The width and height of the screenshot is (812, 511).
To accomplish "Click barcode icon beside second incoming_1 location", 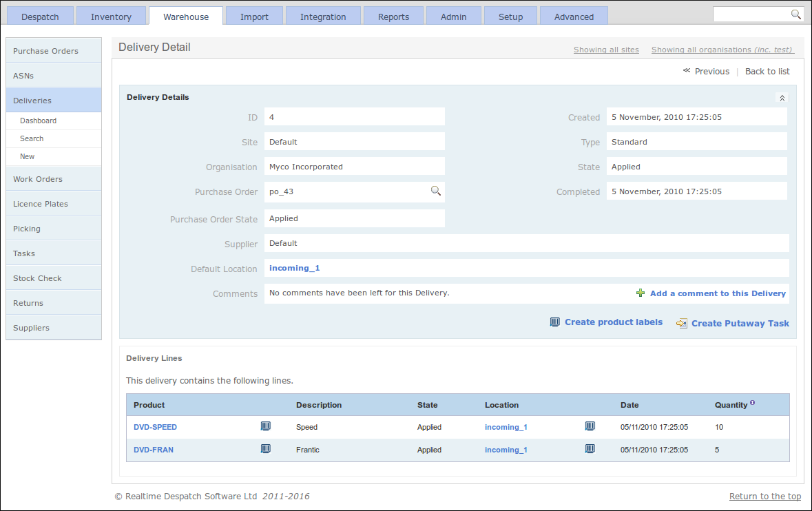I will point(590,449).
